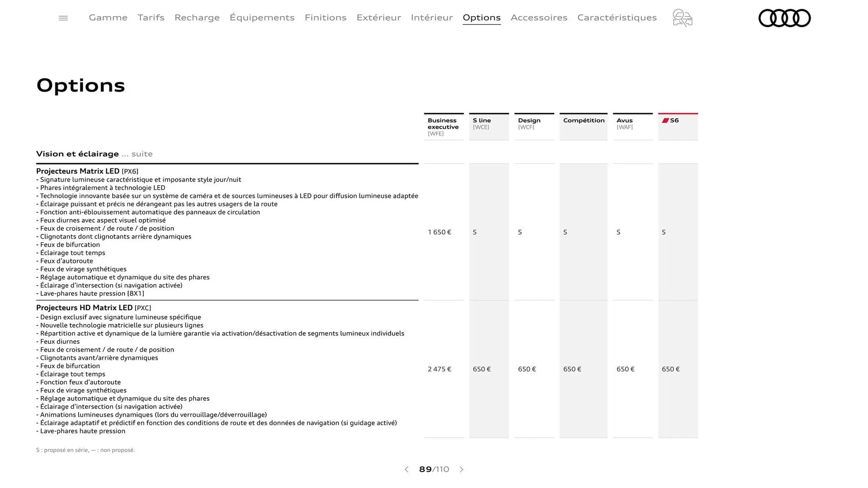Screen dimensions: 868x488
Task: Select the Compétition trim column header
Action: pos(583,121)
